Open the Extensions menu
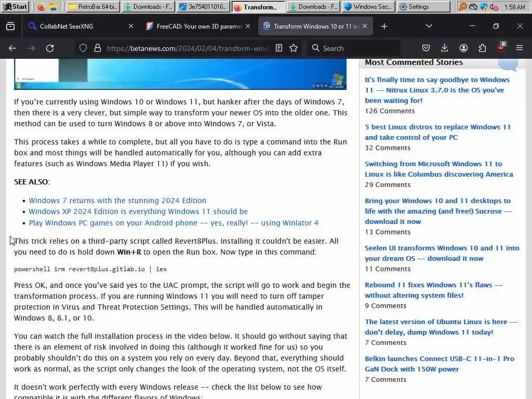This screenshot has height=399, width=532. coord(482,48)
